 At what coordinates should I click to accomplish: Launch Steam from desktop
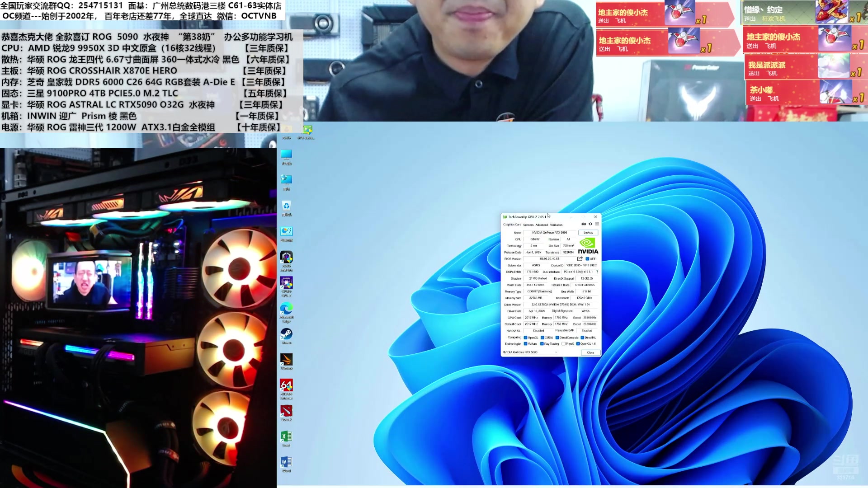click(286, 336)
